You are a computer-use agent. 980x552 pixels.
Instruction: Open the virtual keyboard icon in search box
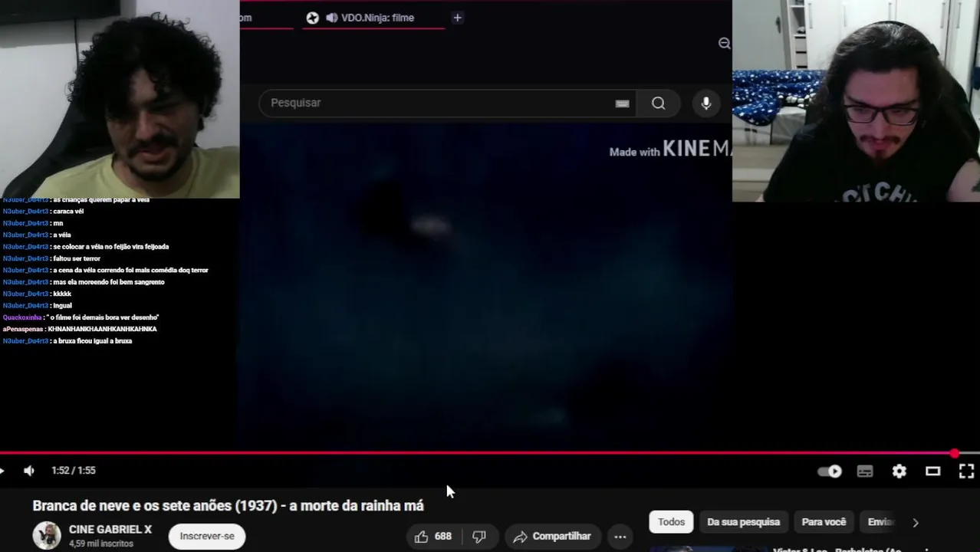622,103
